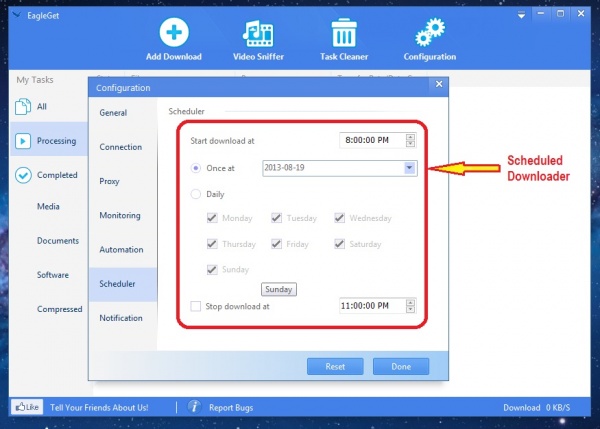Minimize the EagleGet window
The height and width of the screenshot is (429, 600).
point(541,14)
